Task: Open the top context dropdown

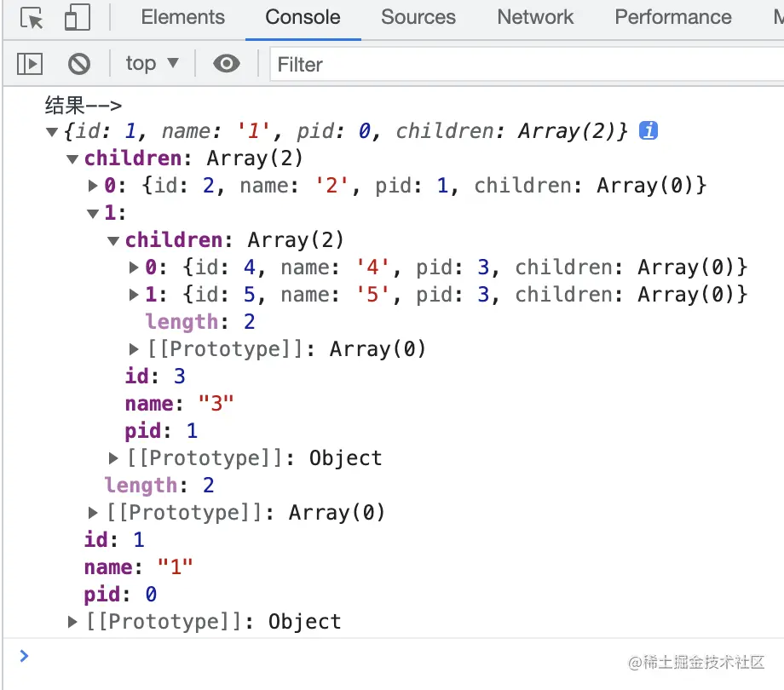Action: (x=152, y=63)
